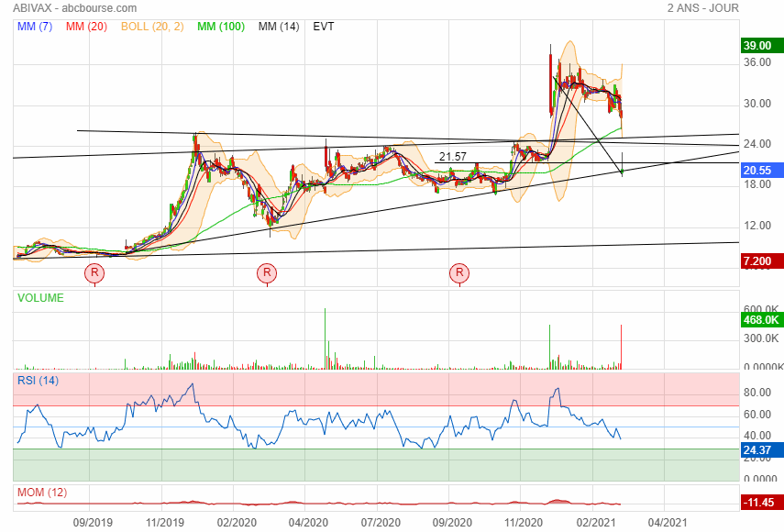Select the 40.00 RSI axis value
The width and height of the screenshot is (784, 532).
[x=757, y=436]
